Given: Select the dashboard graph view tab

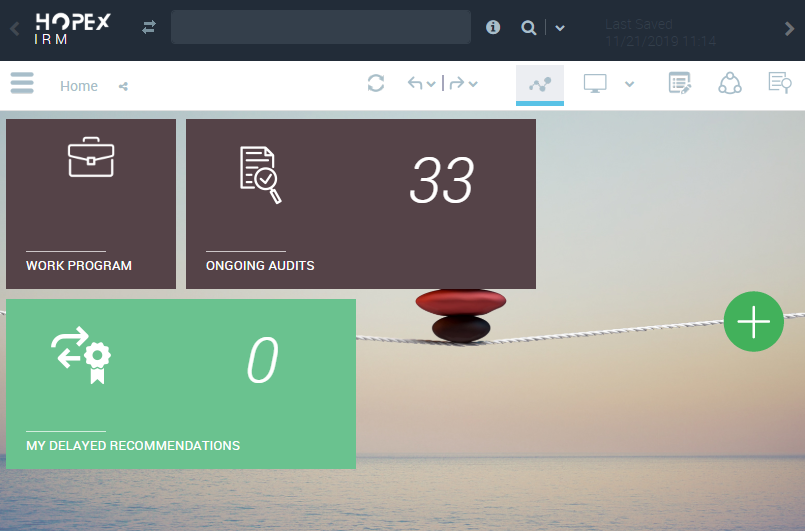Looking at the screenshot, I should (x=540, y=84).
